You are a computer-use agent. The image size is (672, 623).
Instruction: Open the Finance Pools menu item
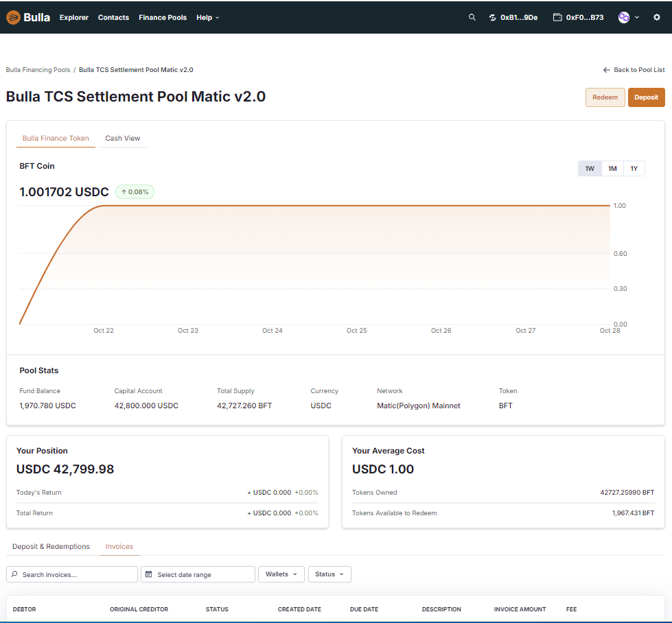click(x=163, y=18)
